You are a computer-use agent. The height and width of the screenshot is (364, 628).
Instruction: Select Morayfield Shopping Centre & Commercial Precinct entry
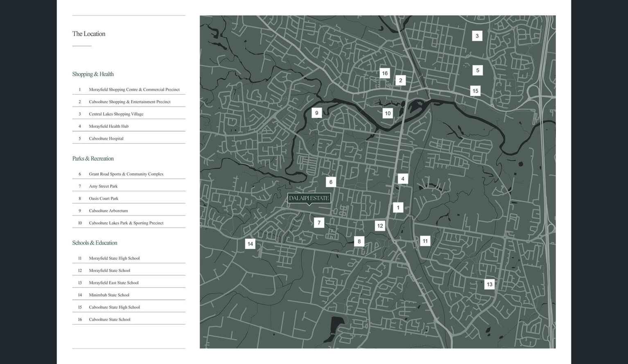click(x=134, y=90)
